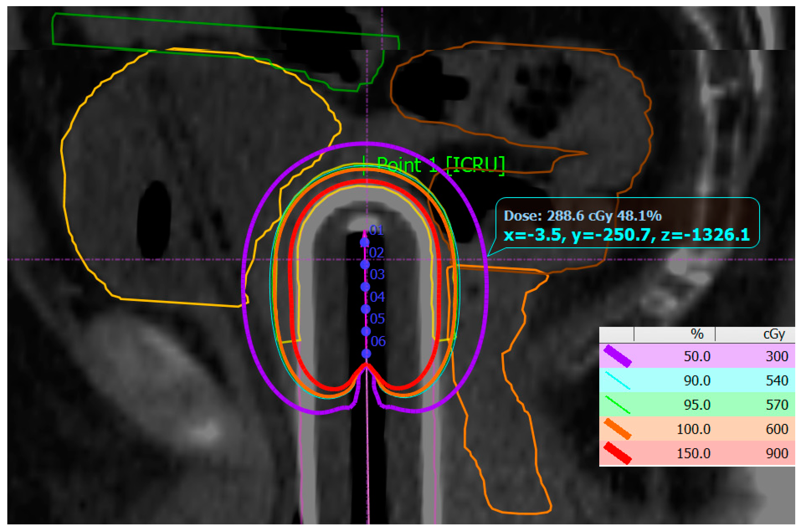Choose dwell position 06 marker

[x=366, y=354]
